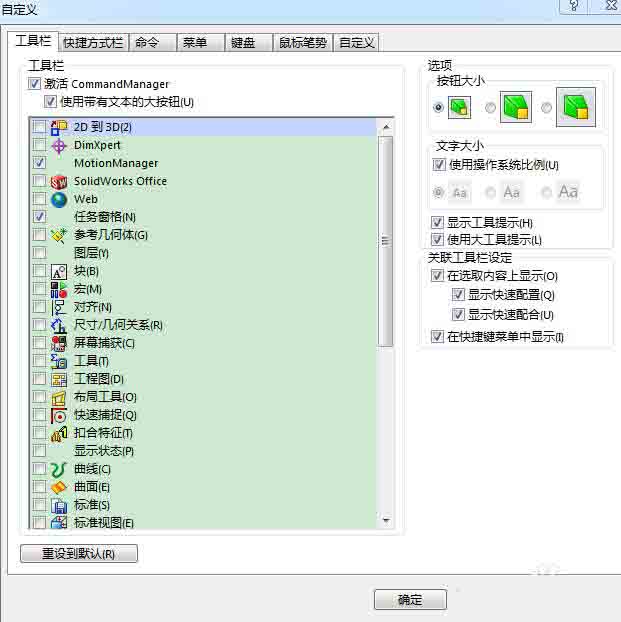Click the toolbar list scrollbar thumb
Viewport: 621px width, 622px height.
(x=386, y=241)
